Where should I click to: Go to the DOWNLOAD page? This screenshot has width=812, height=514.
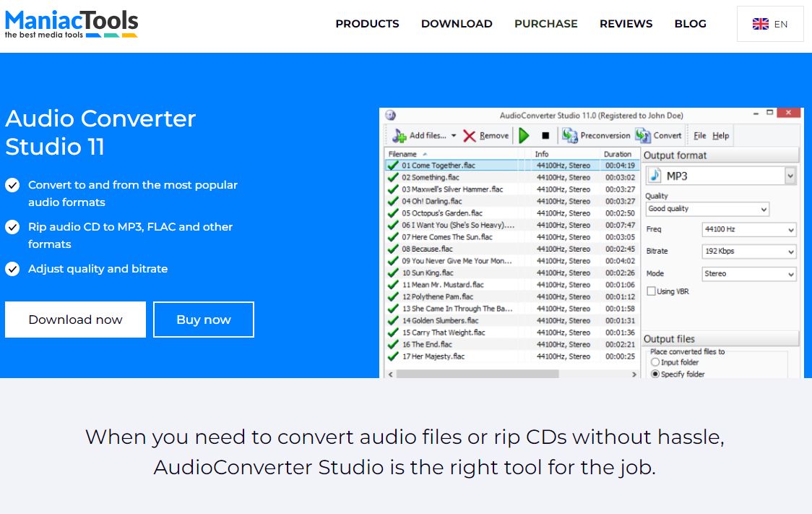pyautogui.click(x=457, y=24)
